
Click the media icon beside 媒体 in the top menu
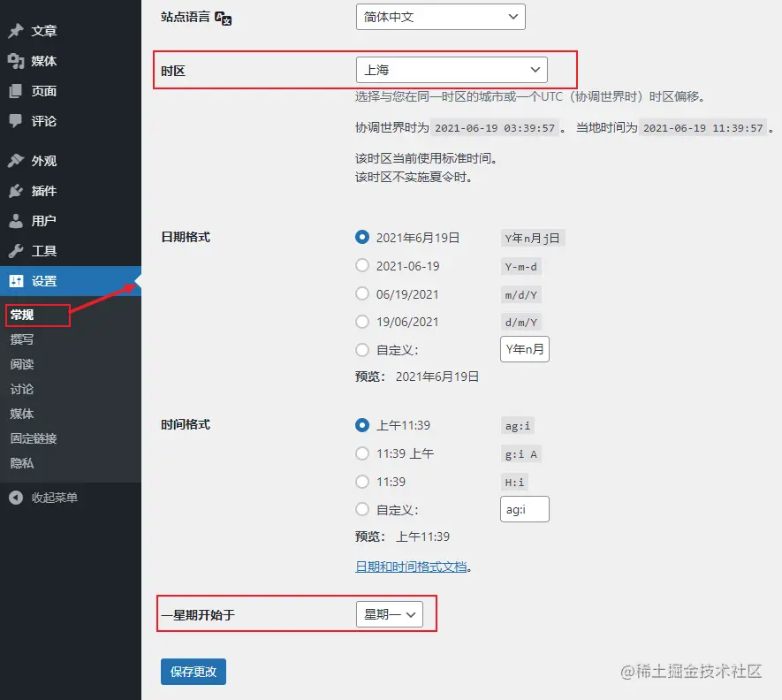pos(15,61)
